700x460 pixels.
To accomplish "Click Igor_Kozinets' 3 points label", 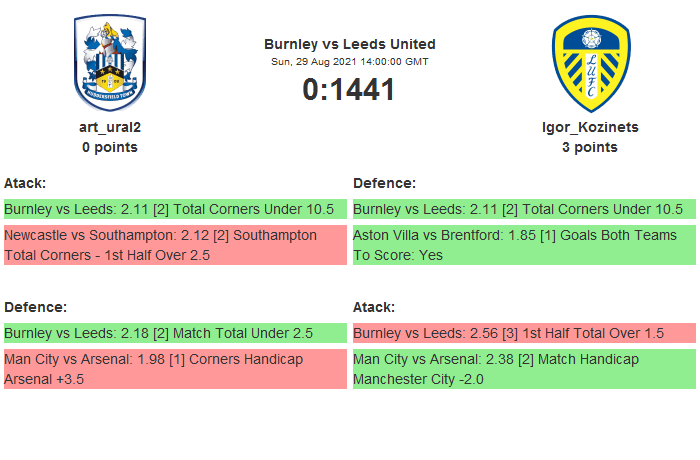I will click(590, 147).
